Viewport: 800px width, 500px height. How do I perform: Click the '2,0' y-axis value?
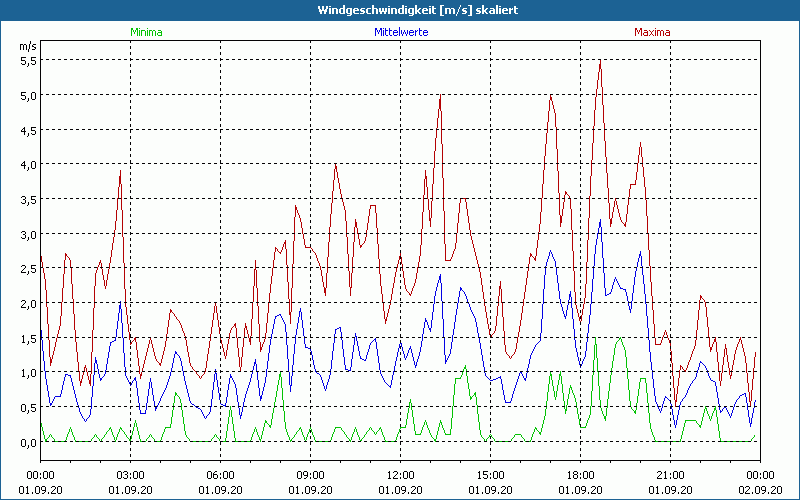point(28,304)
